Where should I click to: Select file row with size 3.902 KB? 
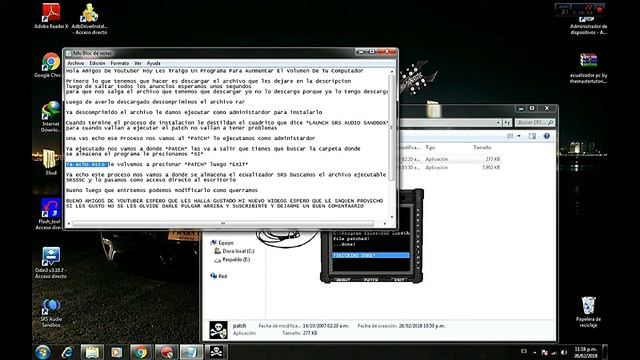[x=449, y=168]
